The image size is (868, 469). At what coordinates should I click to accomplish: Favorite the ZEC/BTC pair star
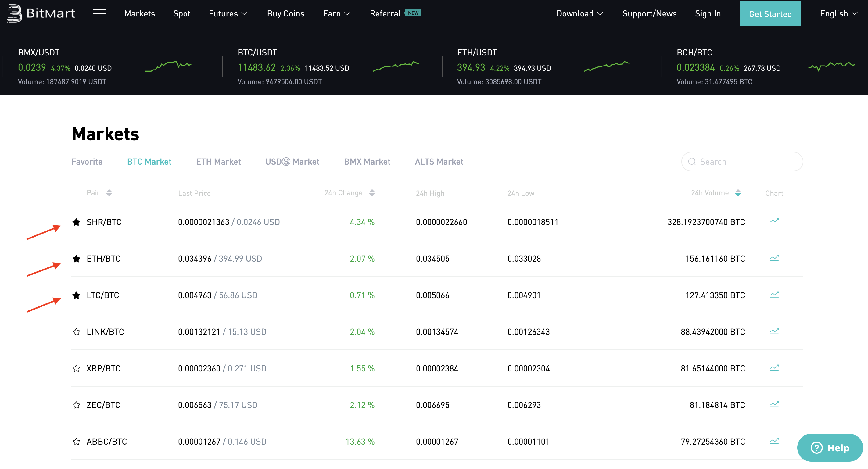76,405
